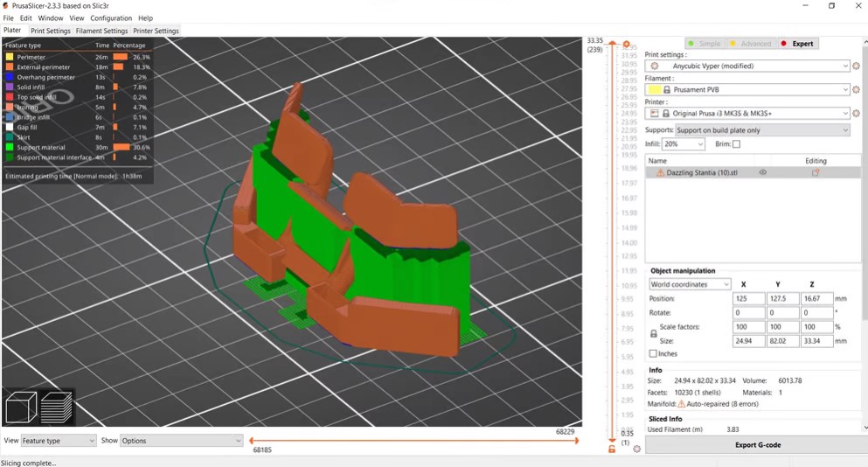Open the Window menu
Viewport: 868px width, 467px height.
tap(51, 18)
